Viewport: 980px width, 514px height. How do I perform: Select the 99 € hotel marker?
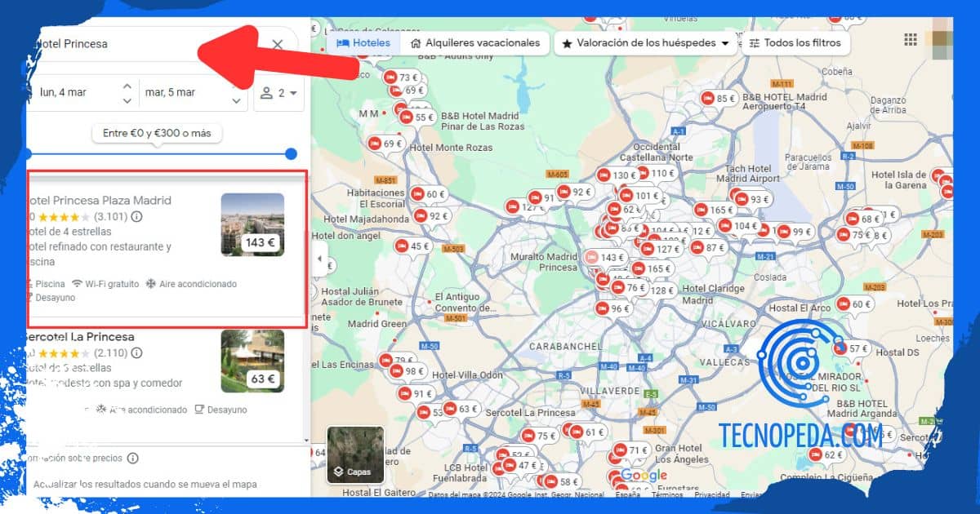point(795,232)
